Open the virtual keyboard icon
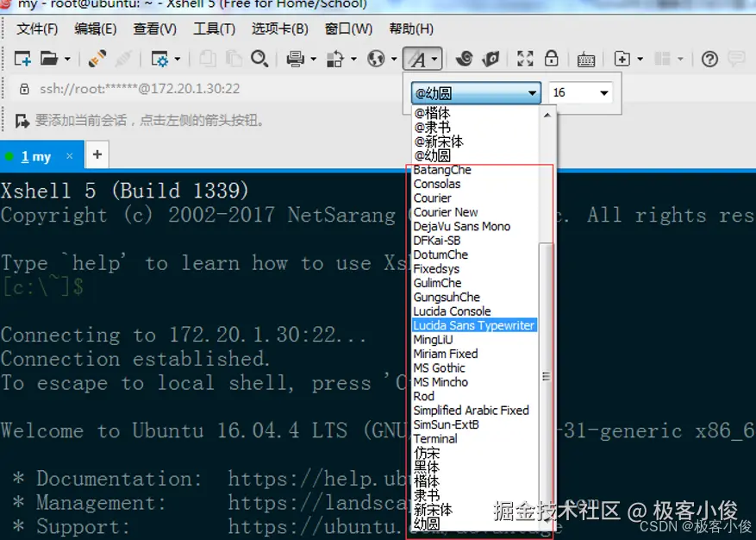The height and width of the screenshot is (540, 756). point(586,60)
